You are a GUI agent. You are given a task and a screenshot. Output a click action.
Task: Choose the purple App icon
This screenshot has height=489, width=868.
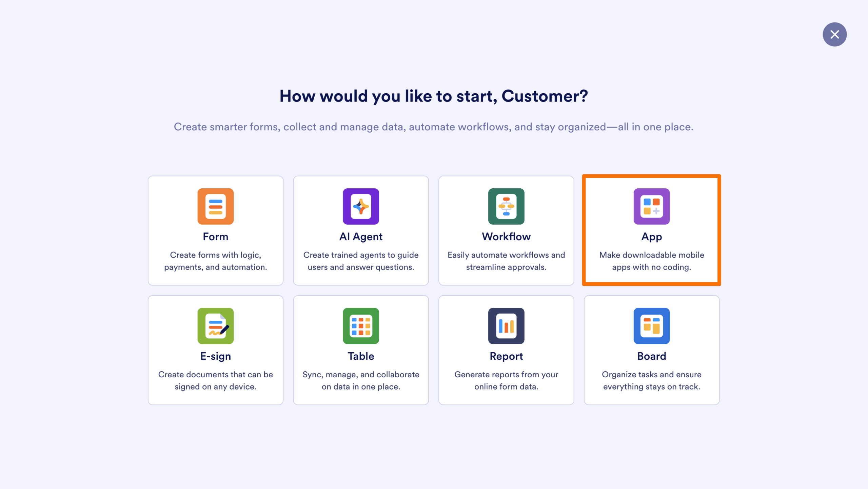coord(651,206)
